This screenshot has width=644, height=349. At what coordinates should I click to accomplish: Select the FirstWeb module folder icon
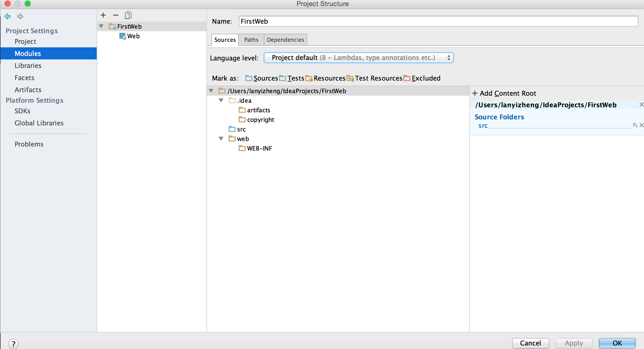tap(112, 26)
